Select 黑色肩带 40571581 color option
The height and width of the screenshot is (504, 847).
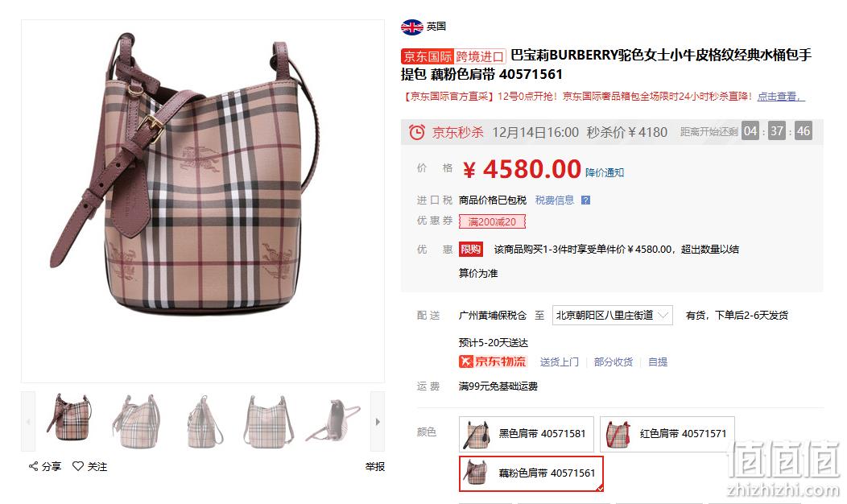pyautogui.click(x=526, y=434)
